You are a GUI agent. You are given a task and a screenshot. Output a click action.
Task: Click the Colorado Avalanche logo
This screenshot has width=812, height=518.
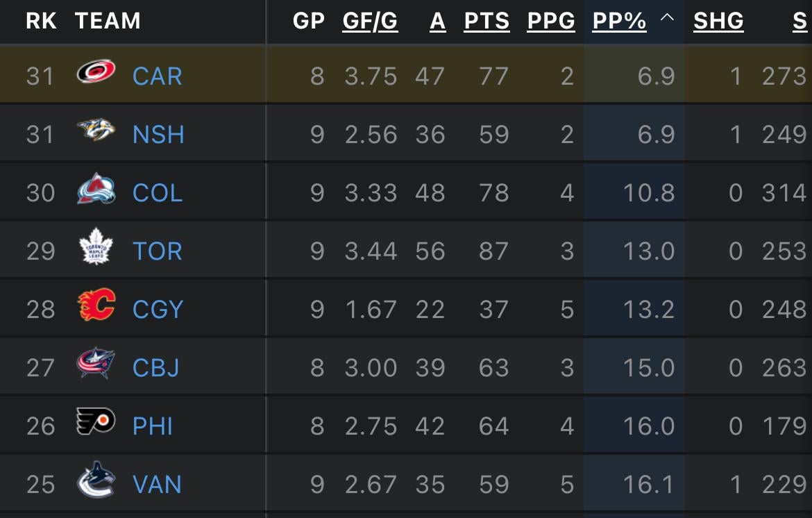coord(96,192)
